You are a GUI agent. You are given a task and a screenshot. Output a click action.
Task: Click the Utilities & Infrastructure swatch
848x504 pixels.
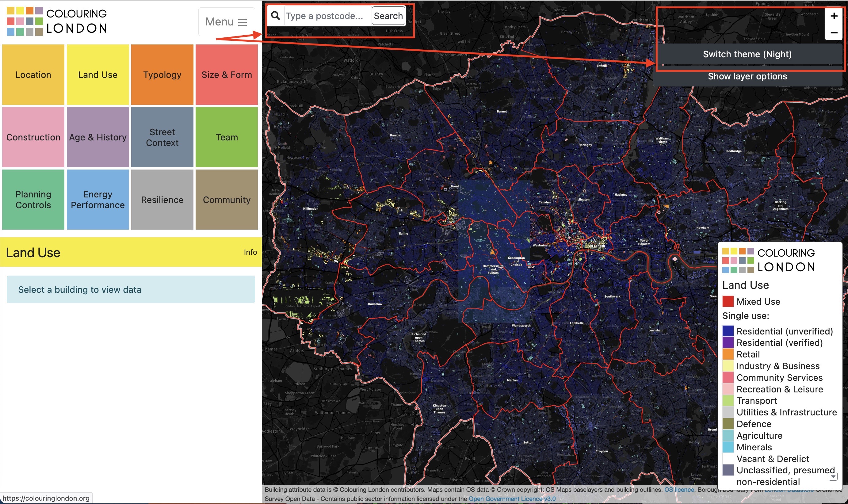(728, 412)
